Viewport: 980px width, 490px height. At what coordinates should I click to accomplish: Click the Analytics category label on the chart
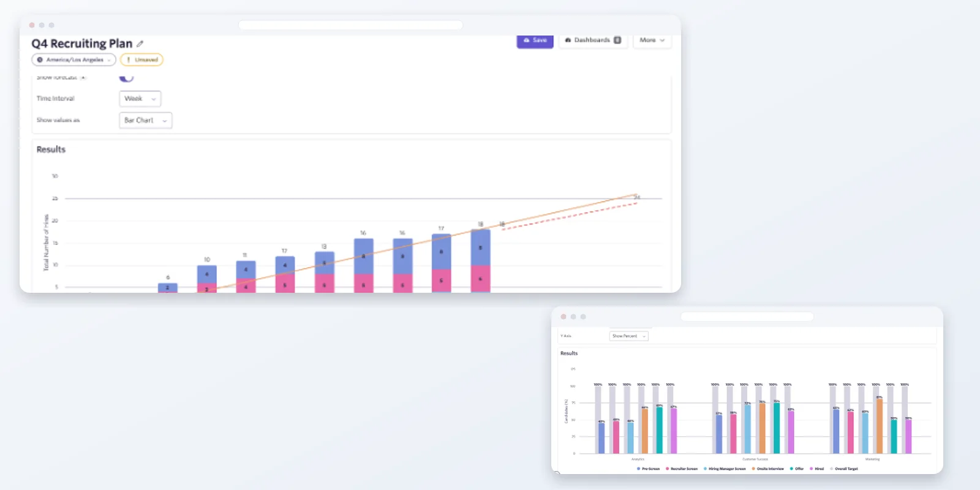click(x=638, y=459)
